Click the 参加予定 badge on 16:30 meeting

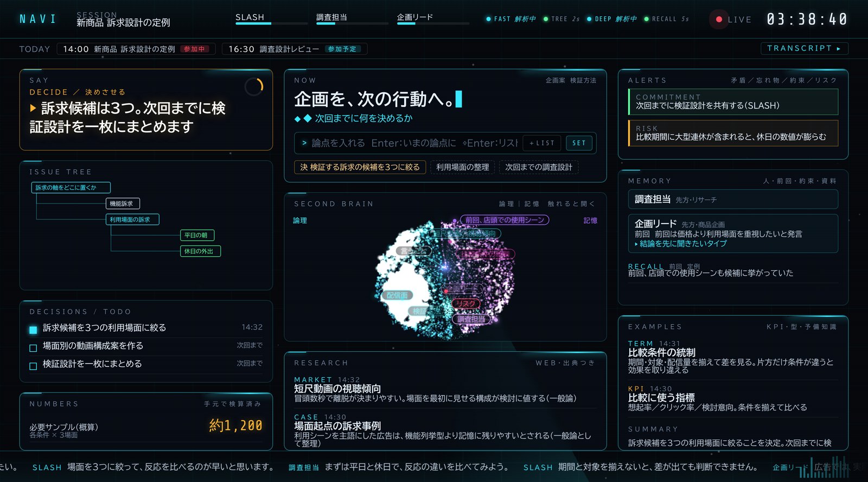coord(342,49)
